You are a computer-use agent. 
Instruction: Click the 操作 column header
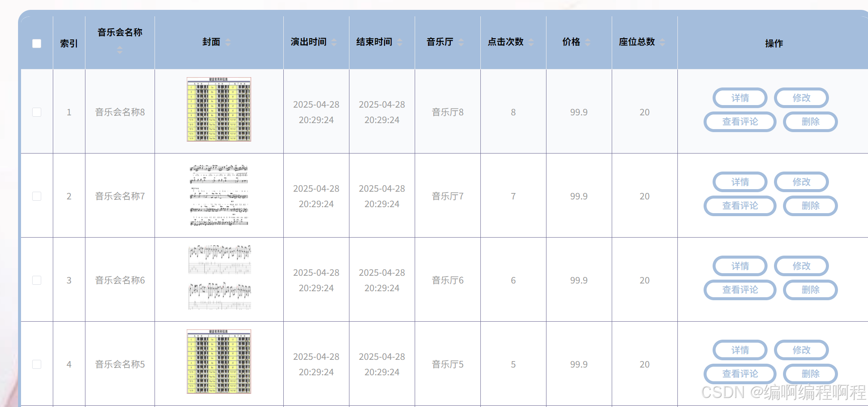point(774,43)
